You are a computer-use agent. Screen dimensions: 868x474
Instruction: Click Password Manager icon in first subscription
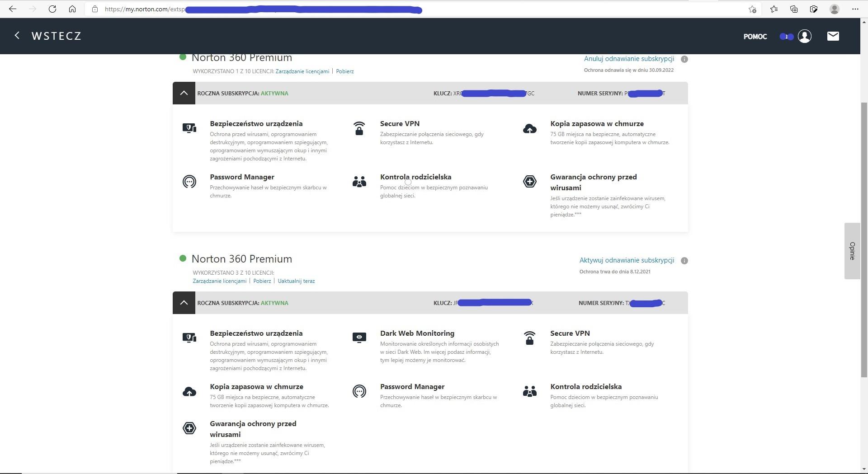(x=189, y=182)
